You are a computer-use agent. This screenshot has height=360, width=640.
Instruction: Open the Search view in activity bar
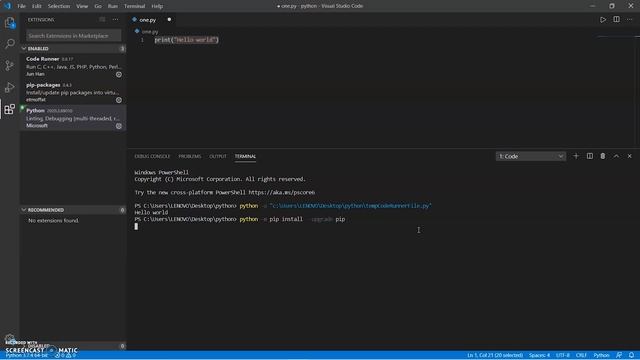(10, 44)
